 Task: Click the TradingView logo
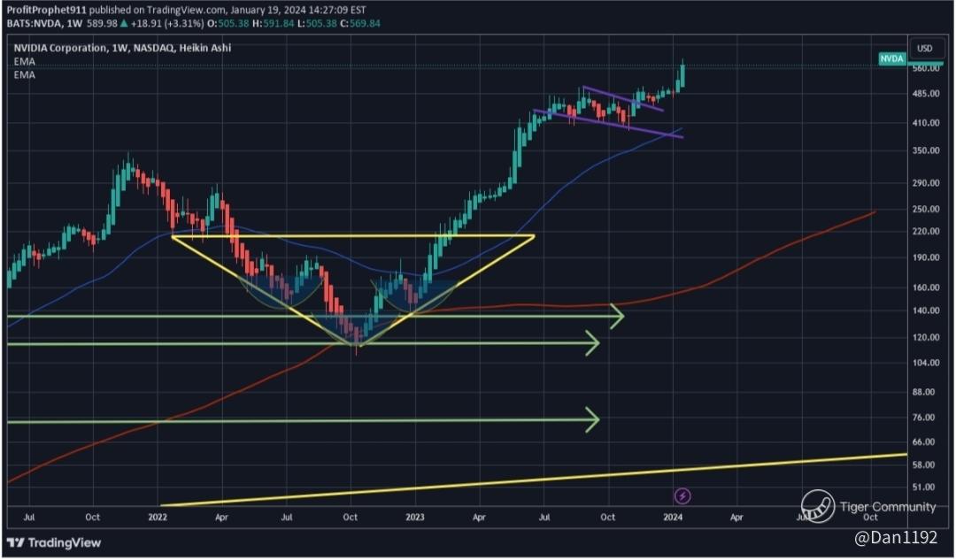[x=54, y=543]
